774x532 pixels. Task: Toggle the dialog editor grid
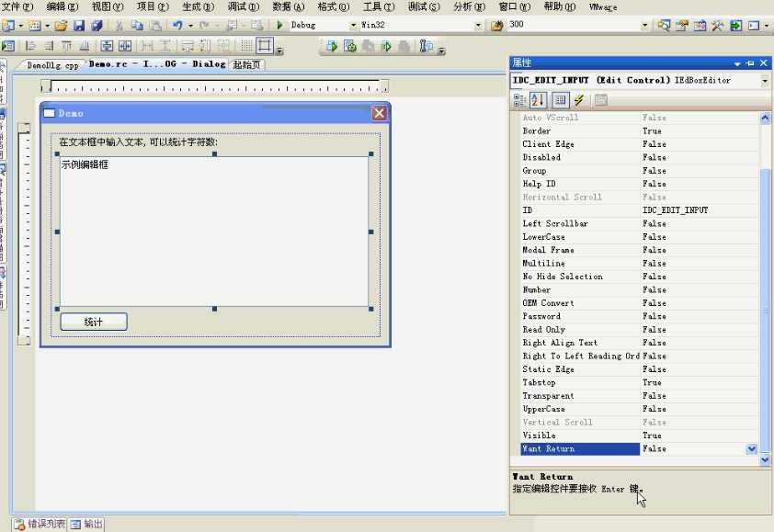point(245,46)
